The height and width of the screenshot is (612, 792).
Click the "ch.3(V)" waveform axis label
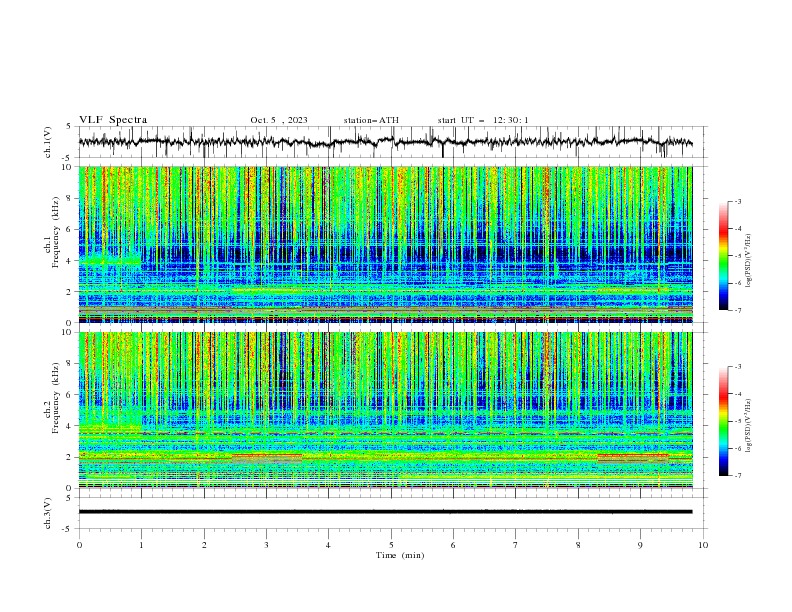pyautogui.click(x=48, y=513)
